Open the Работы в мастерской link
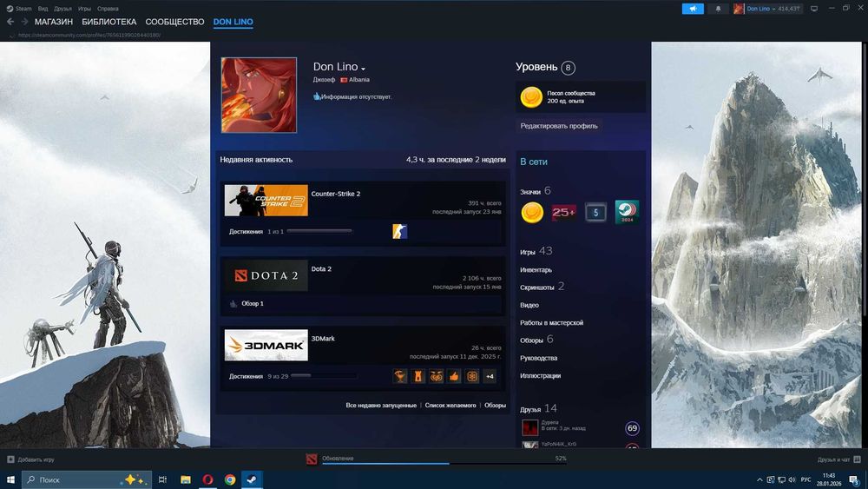 click(551, 322)
